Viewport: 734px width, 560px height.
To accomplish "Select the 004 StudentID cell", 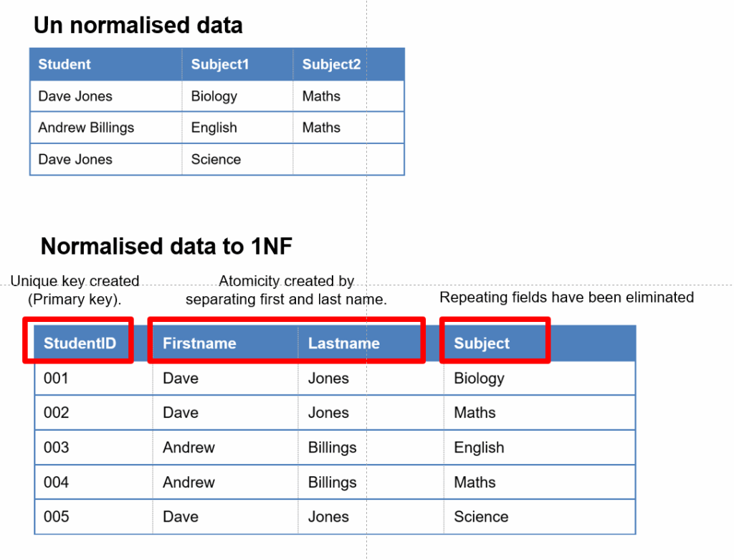I will [57, 482].
